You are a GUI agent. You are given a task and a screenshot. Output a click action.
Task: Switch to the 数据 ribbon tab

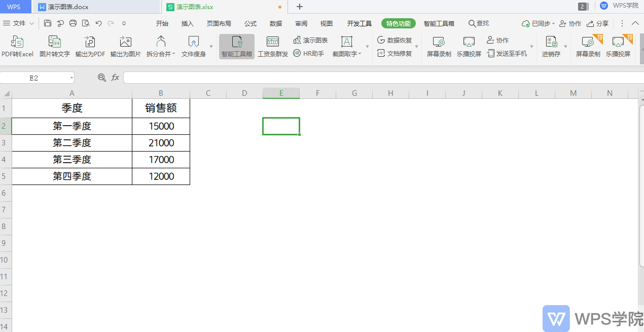click(276, 23)
